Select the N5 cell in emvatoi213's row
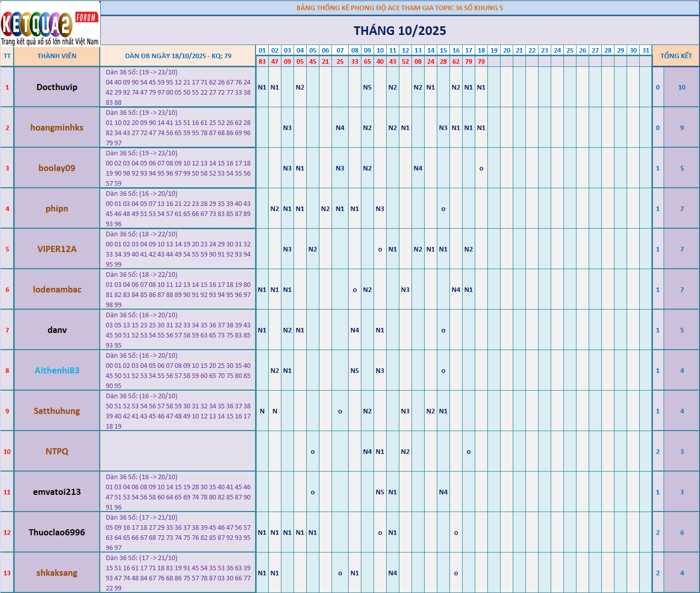 click(380, 492)
